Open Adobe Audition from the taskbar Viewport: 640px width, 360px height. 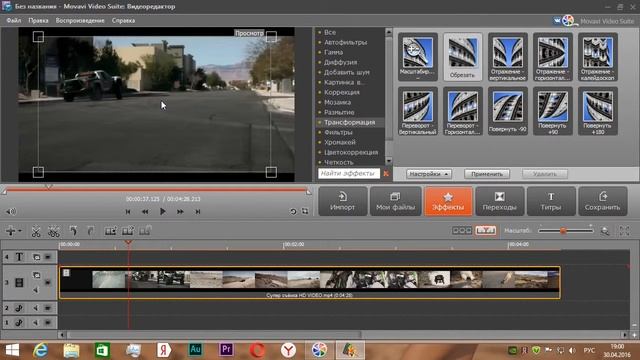click(x=195, y=350)
